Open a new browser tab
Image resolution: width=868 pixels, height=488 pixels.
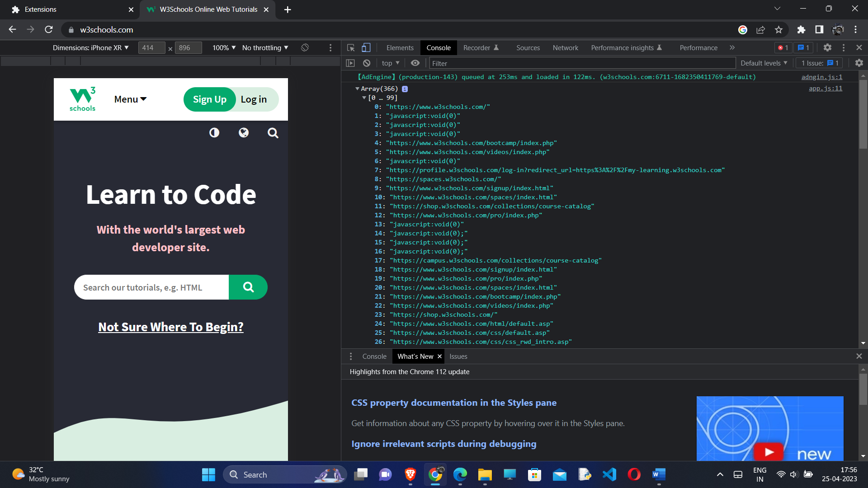tap(288, 9)
